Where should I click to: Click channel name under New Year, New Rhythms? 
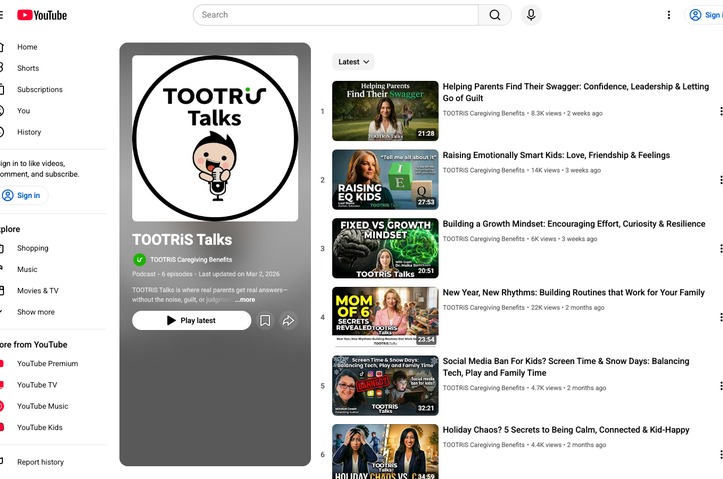(484, 308)
